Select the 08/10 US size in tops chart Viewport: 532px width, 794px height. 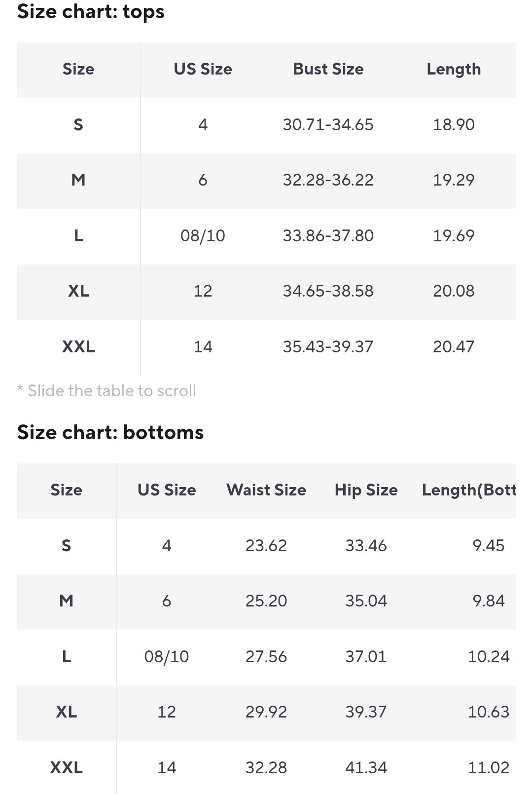[203, 236]
